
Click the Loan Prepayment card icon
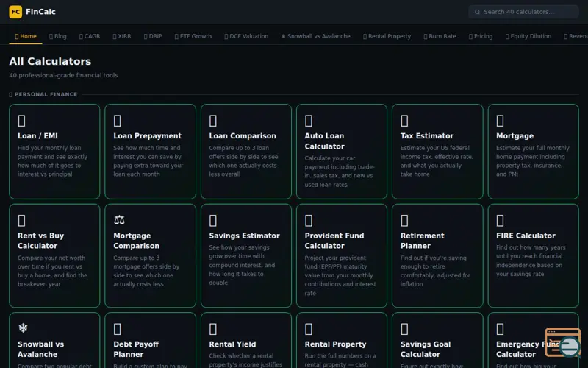pyautogui.click(x=118, y=121)
